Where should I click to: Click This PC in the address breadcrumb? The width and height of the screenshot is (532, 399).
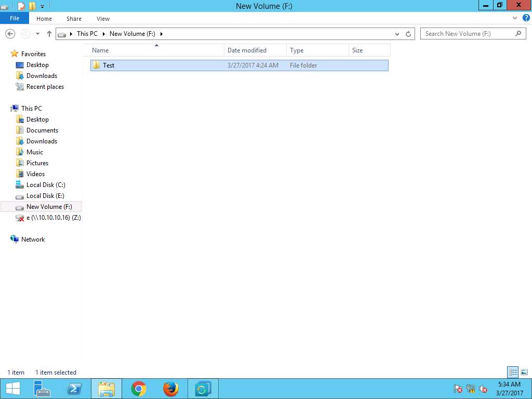point(87,34)
